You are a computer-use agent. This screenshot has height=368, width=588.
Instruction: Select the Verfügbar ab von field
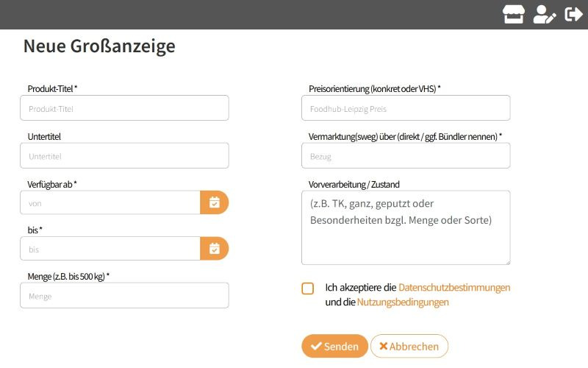point(110,202)
